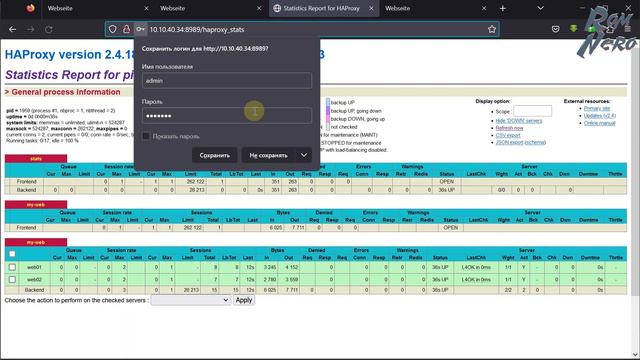640x360 pixels.
Task: Click L4OK in 0ms for web01
Action: (476, 267)
